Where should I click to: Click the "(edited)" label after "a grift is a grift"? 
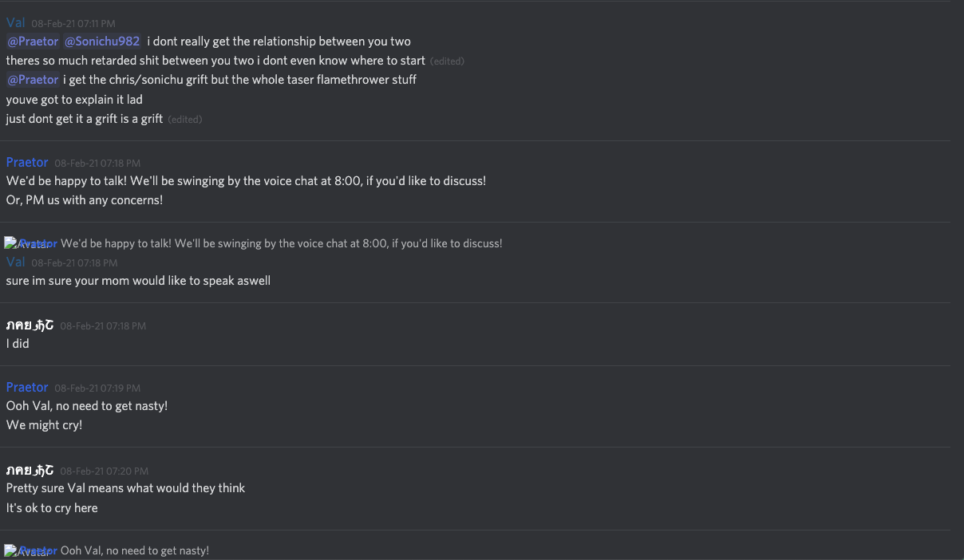tap(185, 120)
